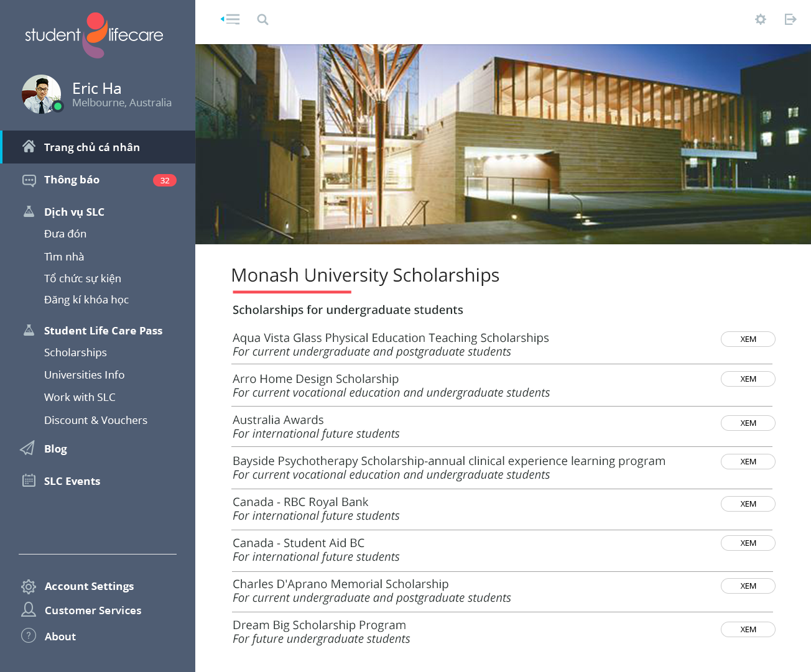Image resolution: width=811 pixels, height=672 pixels.
Task: Click 'For future undergraduate students' description
Action: [322, 639]
